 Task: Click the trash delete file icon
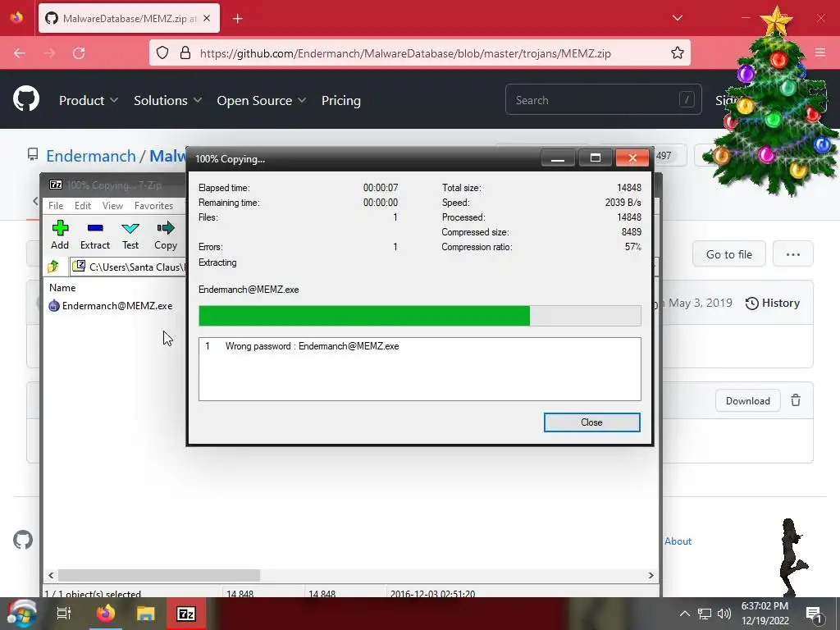(796, 400)
